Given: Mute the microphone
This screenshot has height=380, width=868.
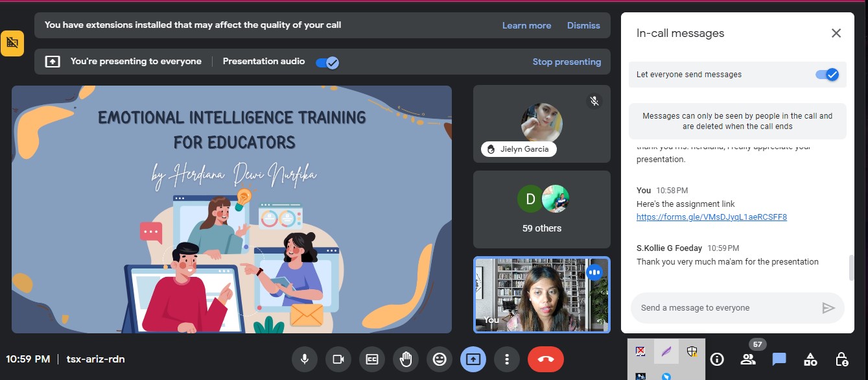Looking at the screenshot, I should coord(304,359).
